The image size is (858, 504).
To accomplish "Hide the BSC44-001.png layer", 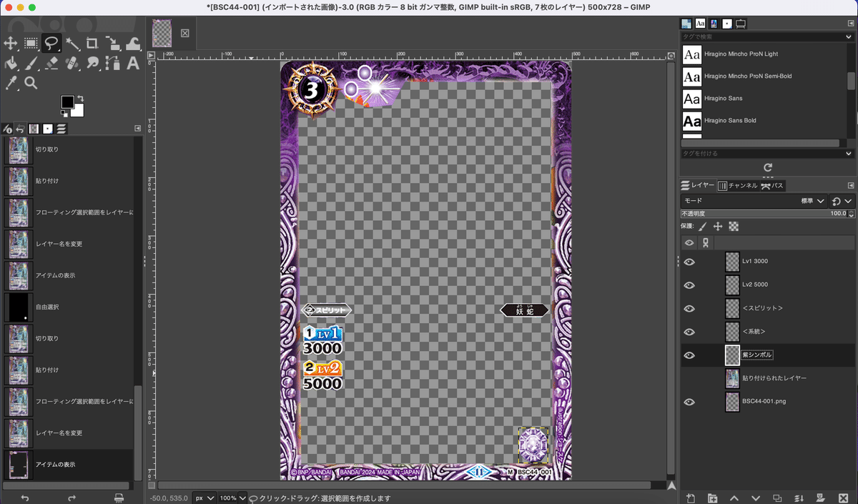I will tap(689, 402).
